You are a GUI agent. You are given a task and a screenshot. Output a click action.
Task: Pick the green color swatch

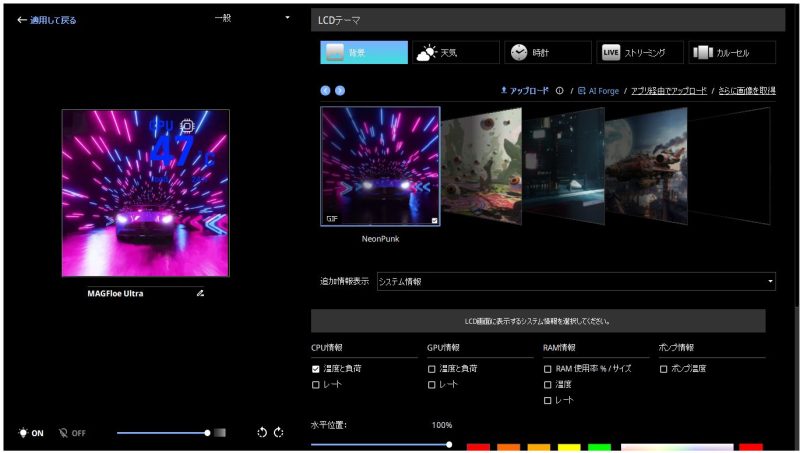click(599, 447)
